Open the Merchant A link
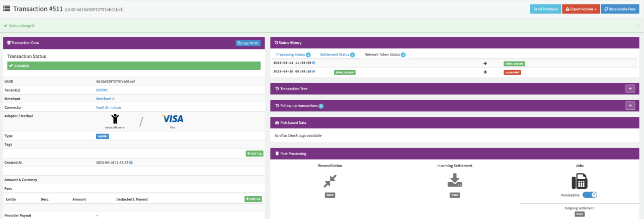This screenshot has height=219, width=644. click(105, 99)
